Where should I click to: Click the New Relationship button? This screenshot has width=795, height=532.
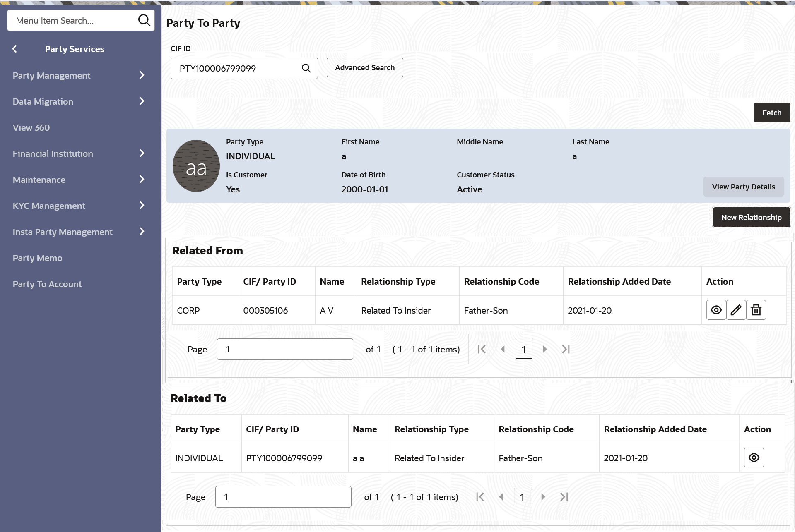[751, 217]
